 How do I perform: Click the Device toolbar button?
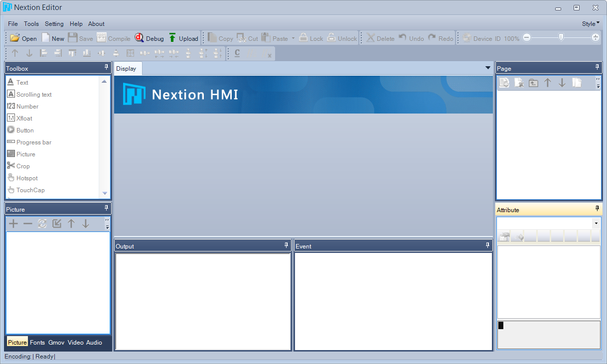point(477,38)
